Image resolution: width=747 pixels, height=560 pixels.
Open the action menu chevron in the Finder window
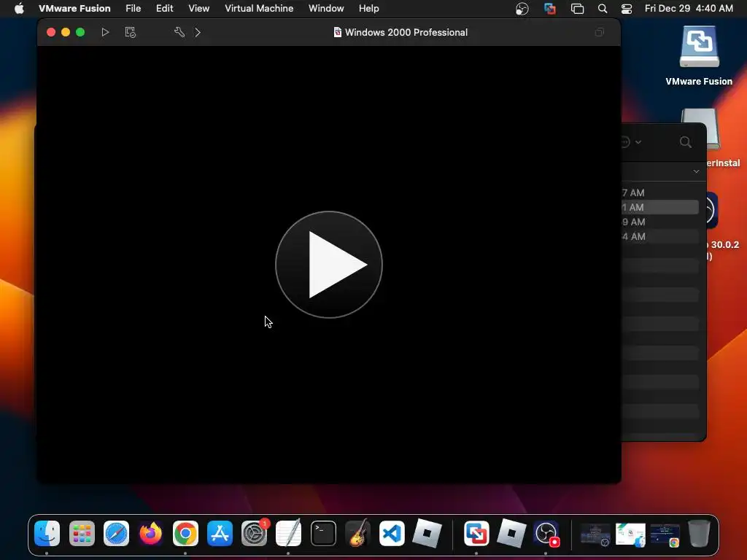(x=638, y=142)
